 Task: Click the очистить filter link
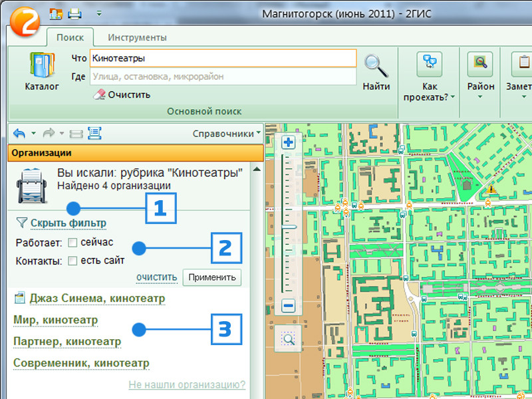157,277
